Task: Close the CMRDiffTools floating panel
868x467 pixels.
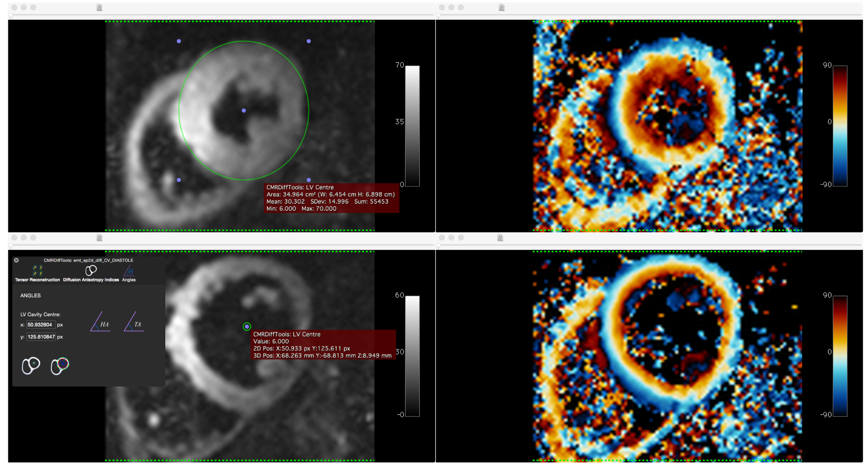Action: pyautogui.click(x=16, y=260)
